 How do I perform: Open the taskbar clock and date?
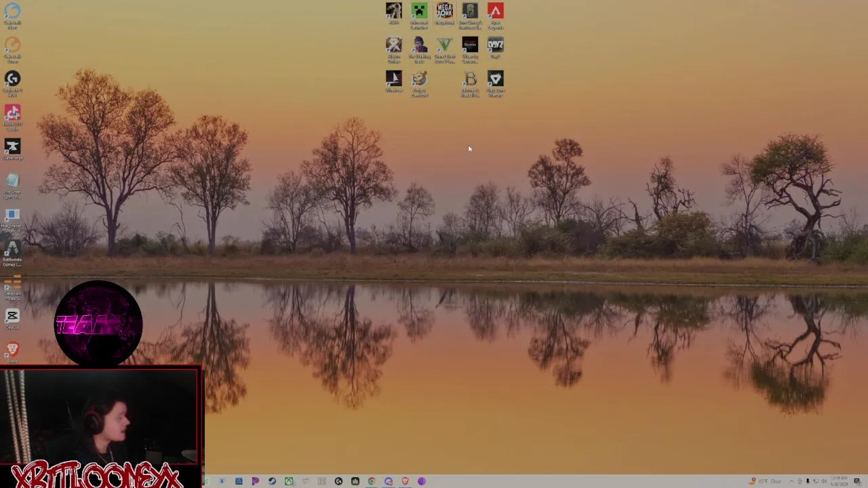pyautogui.click(x=840, y=481)
